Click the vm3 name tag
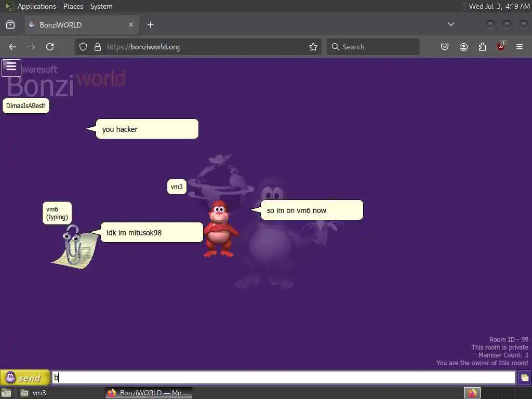This screenshot has width=532, height=399. [177, 187]
